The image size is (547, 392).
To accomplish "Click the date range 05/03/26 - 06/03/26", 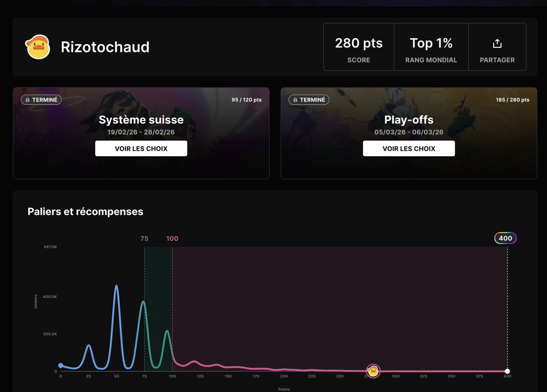I will point(409,132).
